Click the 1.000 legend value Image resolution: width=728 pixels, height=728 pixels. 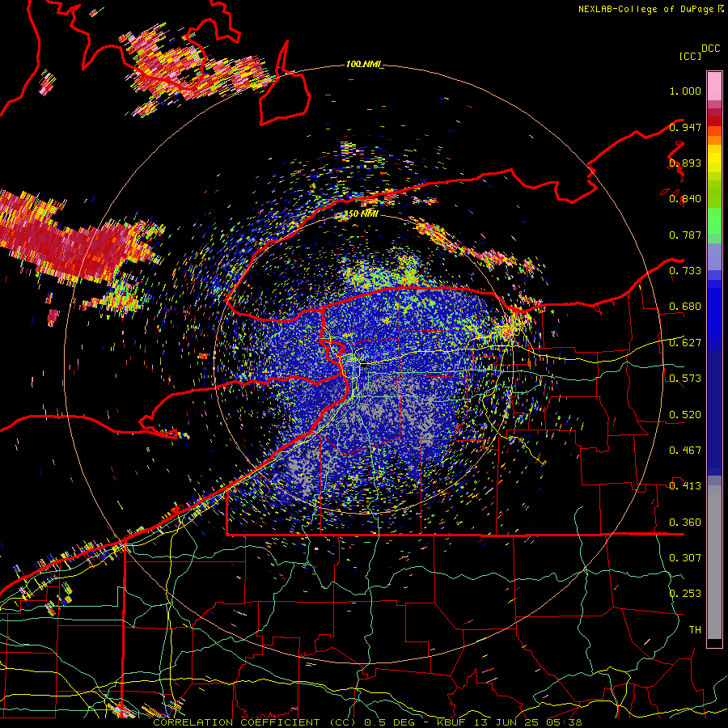coord(685,91)
